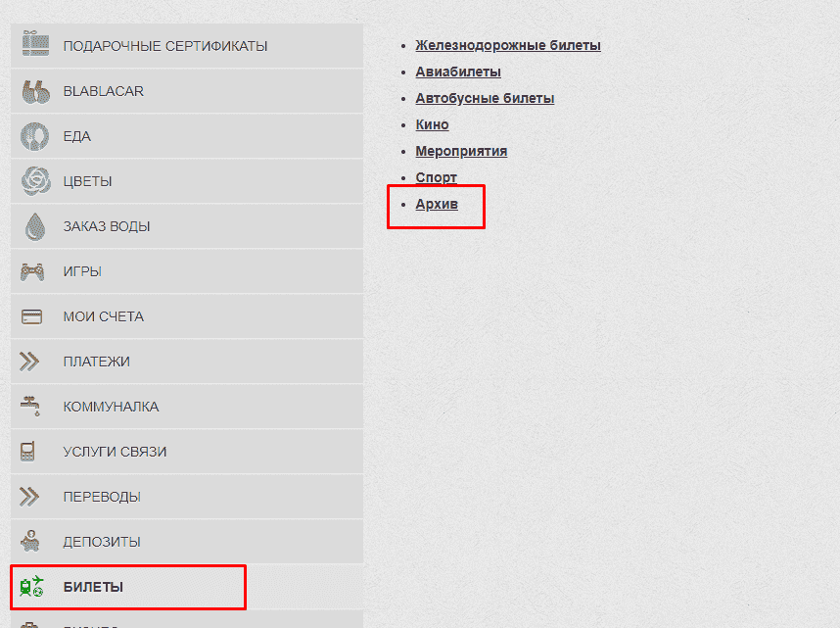Click the flowers rose icon
Image resolution: width=840 pixels, height=628 pixels.
pos(35,181)
